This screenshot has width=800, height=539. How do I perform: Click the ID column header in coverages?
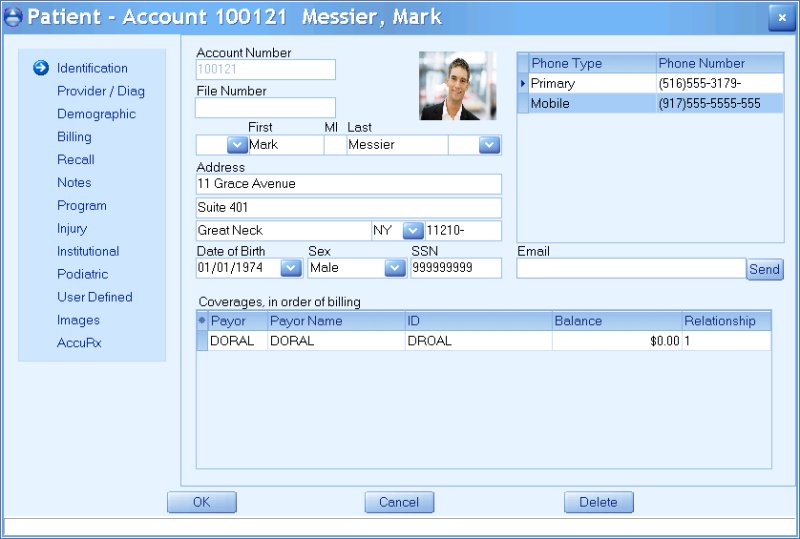[479, 321]
